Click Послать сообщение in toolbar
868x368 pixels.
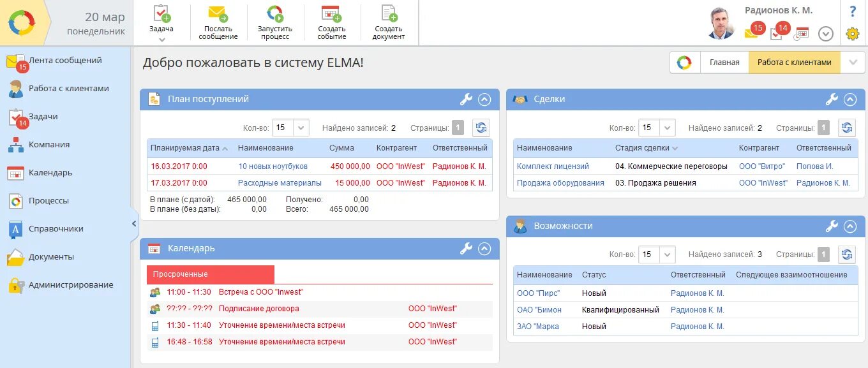click(218, 23)
